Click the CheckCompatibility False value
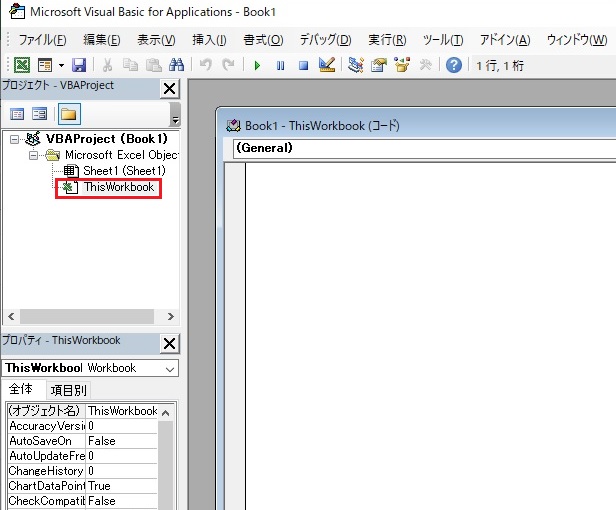The width and height of the screenshot is (616, 510). coord(121,501)
